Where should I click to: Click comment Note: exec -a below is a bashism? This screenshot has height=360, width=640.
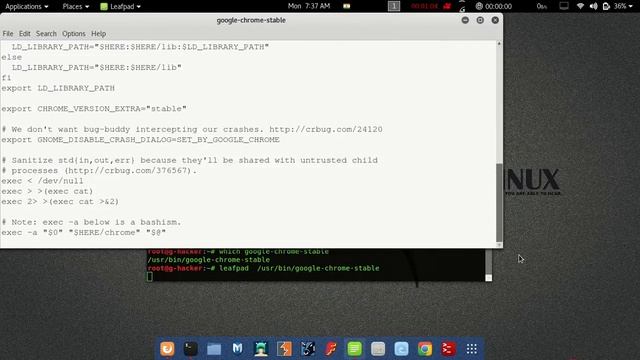91,222
